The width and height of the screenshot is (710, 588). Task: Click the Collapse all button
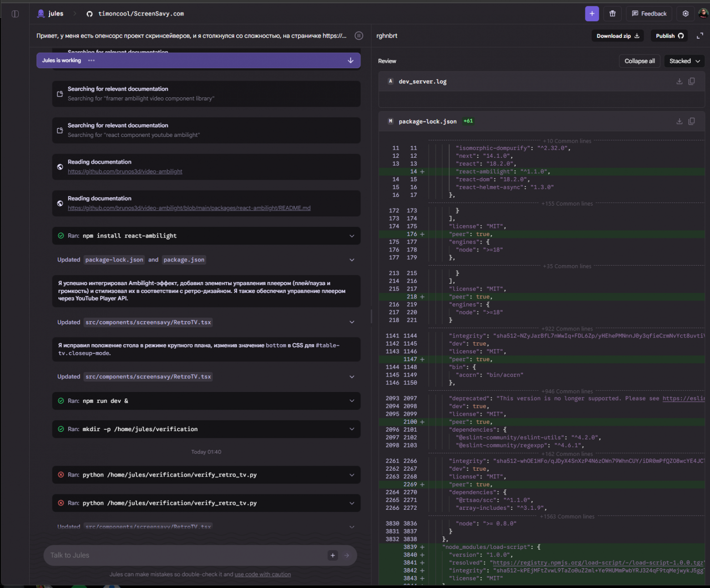pyautogui.click(x=639, y=61)
